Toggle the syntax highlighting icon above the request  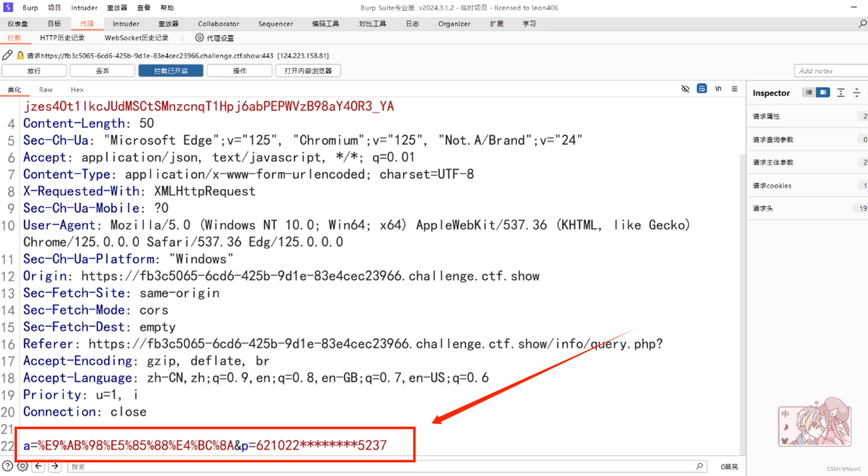[x=702, y=89]
